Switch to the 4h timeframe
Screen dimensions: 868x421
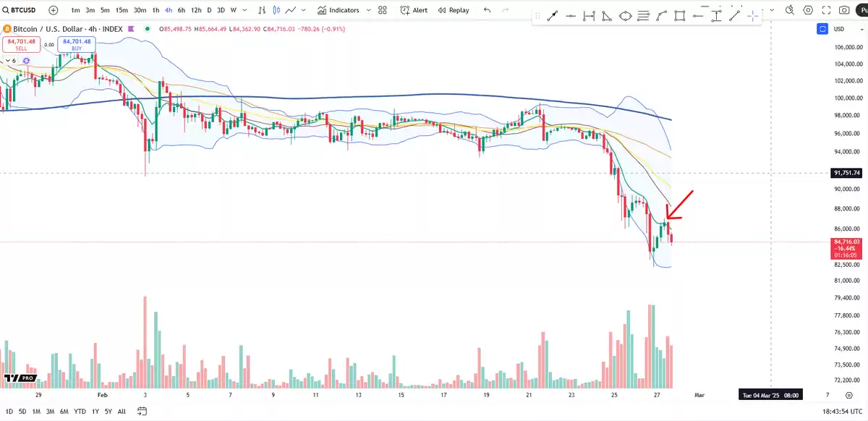tap(169, 10)
